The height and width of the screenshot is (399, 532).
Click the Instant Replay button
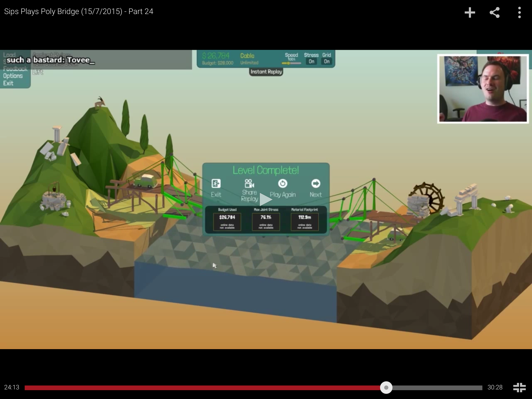[x=266, y=72]
